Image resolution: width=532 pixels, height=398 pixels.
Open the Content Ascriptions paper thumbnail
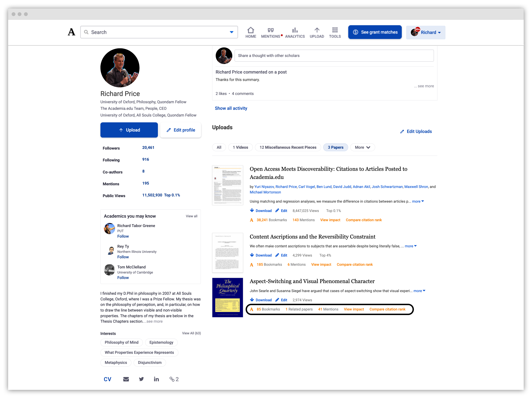coord(227,253)
